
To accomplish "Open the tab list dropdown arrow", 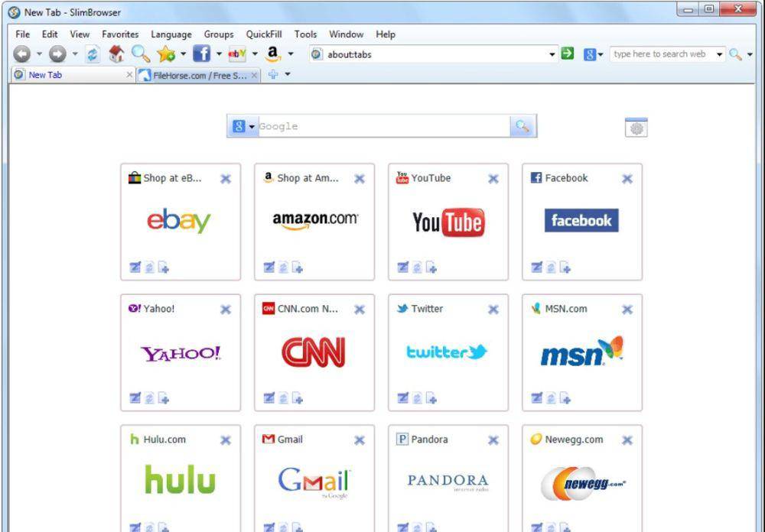I will (288, 74).
